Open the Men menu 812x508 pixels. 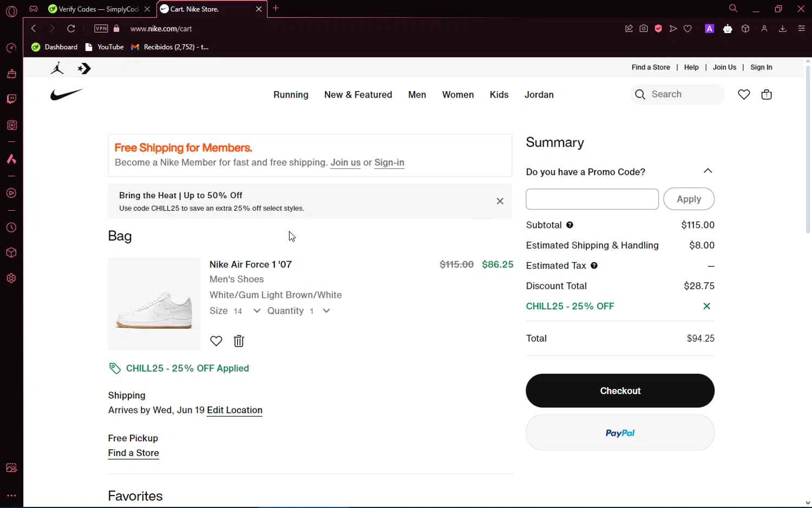(x=417, y=95)
